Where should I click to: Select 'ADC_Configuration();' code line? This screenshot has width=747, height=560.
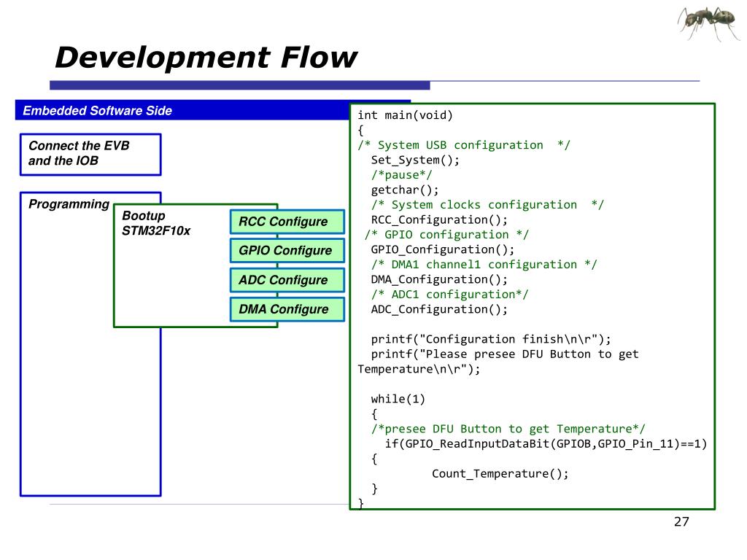439,309
